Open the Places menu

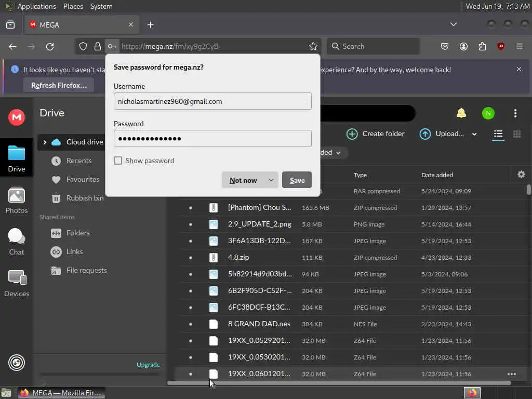tap(73, 6)
